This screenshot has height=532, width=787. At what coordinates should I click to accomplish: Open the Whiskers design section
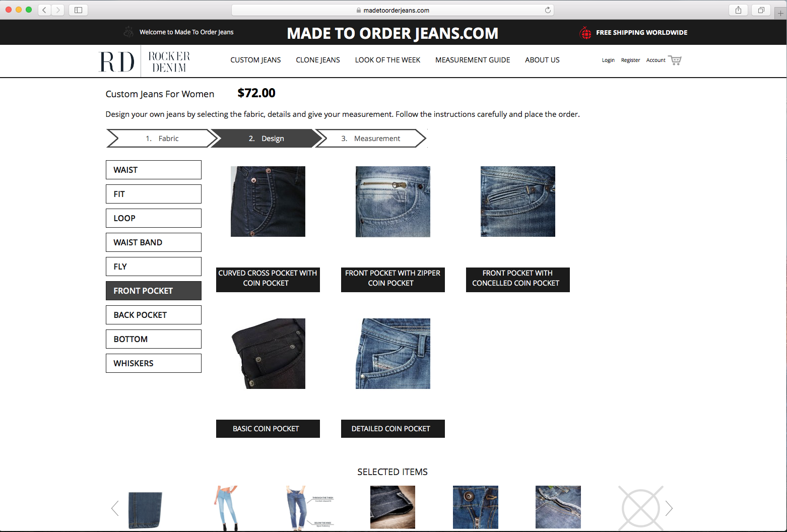154,363
